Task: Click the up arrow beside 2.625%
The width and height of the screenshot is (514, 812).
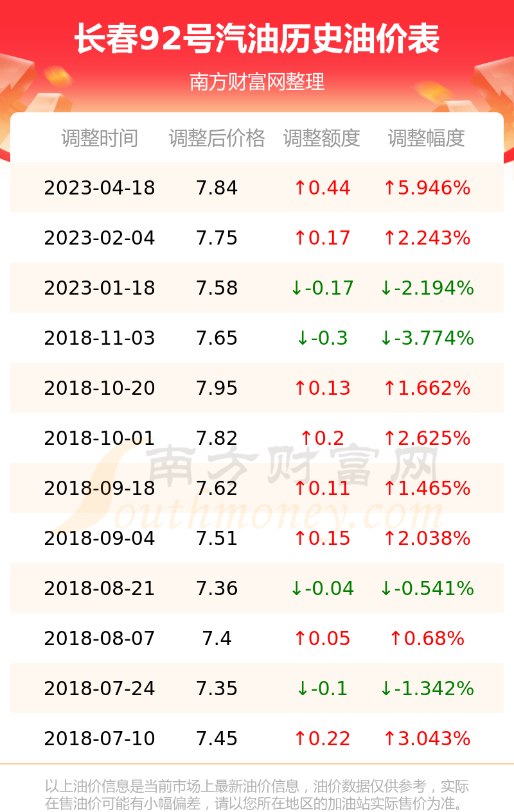Action: coord(389,438)
